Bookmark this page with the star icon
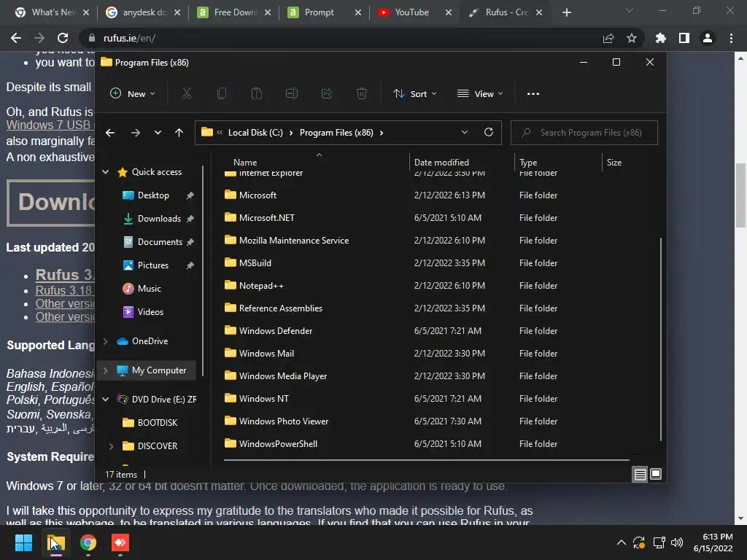 tap(632, 38)
